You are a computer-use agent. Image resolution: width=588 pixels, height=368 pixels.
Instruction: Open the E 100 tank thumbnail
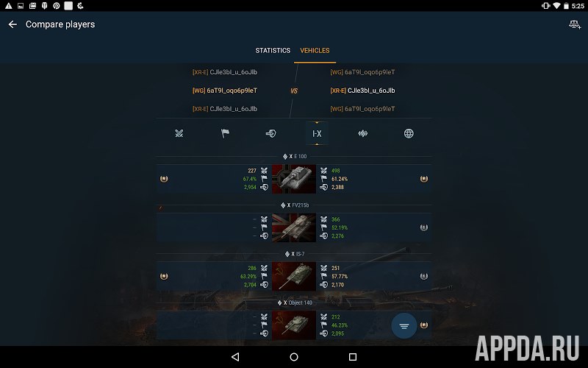pyautogui.click(x=293, y=179)
